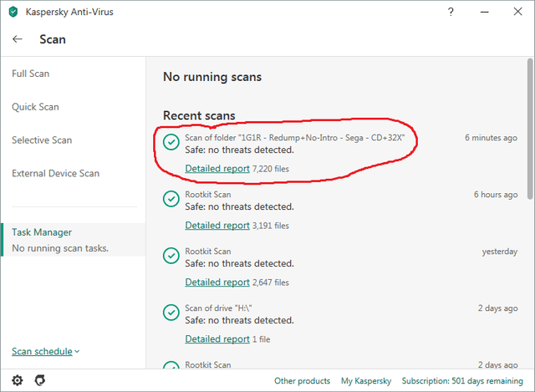The height and width of the screenshot is (392, 535).
Task: Open Detailed report for the 7,220 files scan
Action: click(217, 169)
